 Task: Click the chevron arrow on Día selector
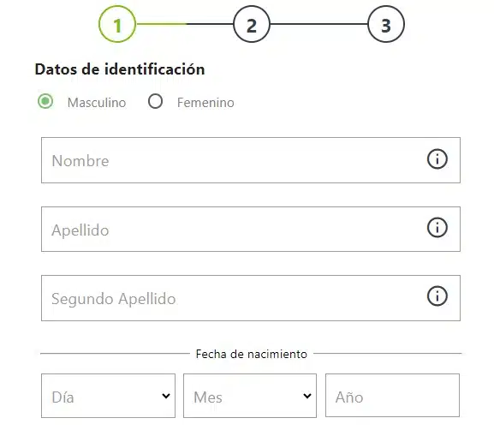(x=166, y=396)
